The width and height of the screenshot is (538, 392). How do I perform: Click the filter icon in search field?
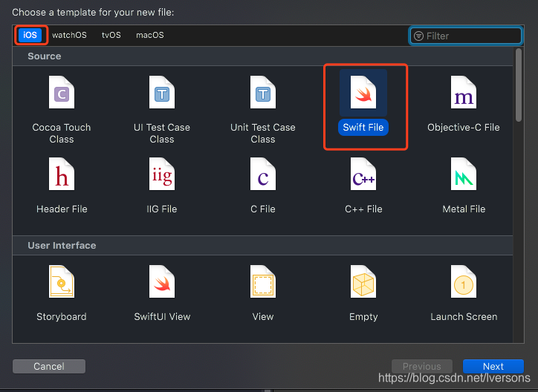click(x=418, y=36)
